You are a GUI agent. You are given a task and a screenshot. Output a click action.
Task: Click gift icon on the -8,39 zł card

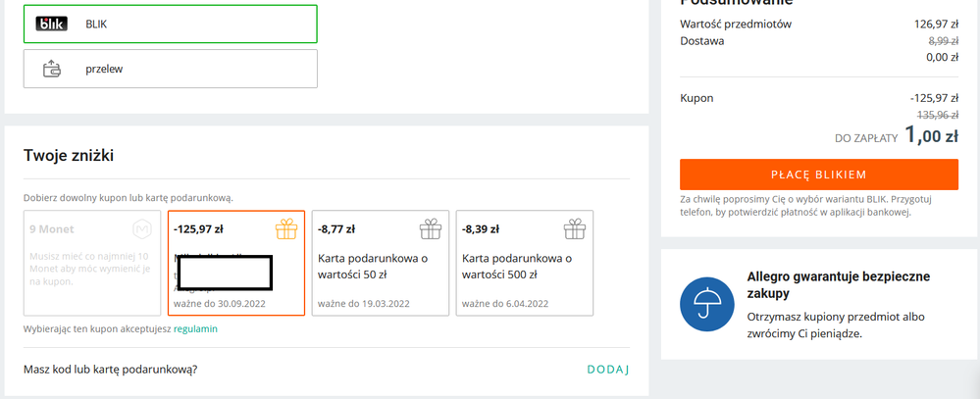pyautogui.click(x=574, y=229)
